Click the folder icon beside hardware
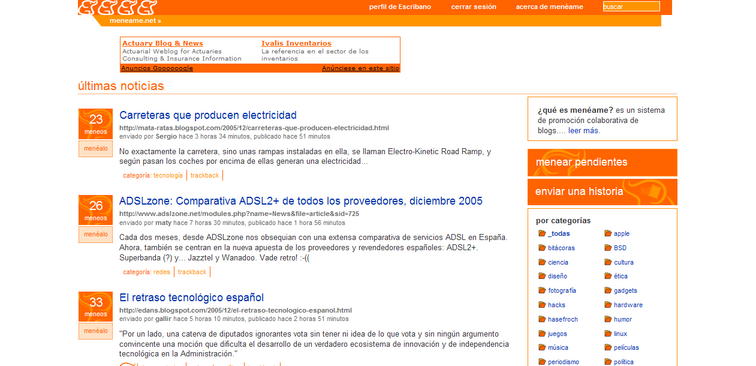Viewport: 756px width, 366px height. tap(608, 305)
